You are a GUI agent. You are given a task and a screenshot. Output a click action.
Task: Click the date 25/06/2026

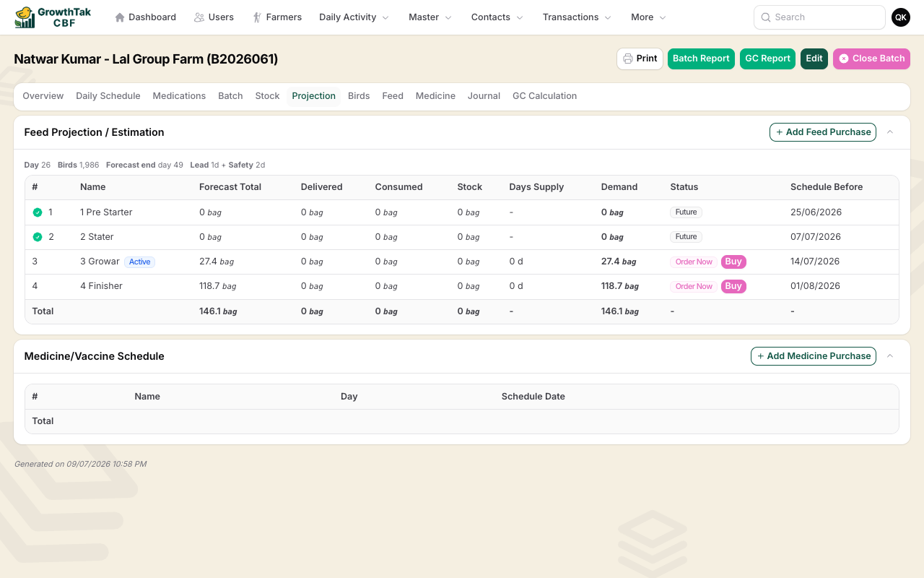click(816, 212)
